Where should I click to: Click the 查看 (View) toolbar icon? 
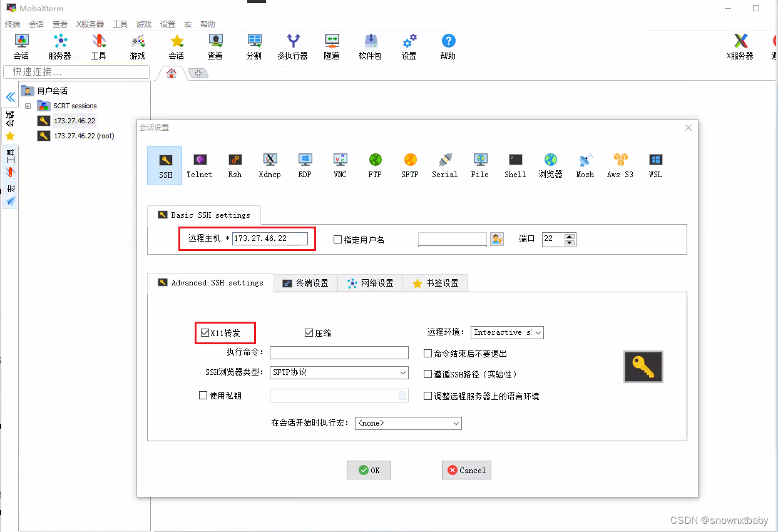coord(215,47)
